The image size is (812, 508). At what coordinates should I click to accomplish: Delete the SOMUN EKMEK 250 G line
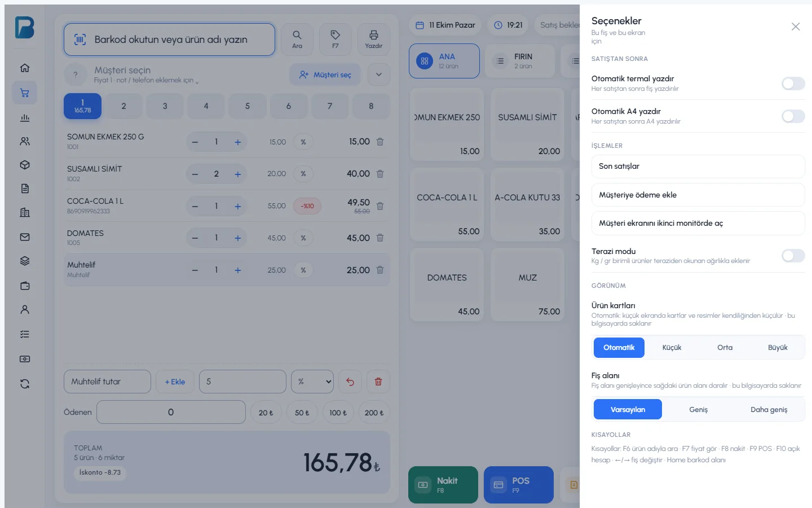380,142
